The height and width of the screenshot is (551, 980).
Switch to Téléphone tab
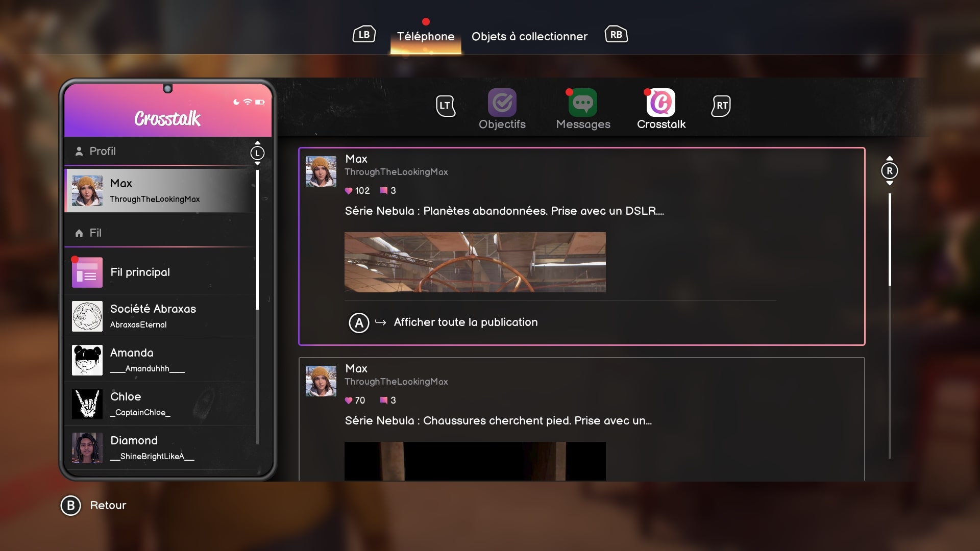pos(425,35)
